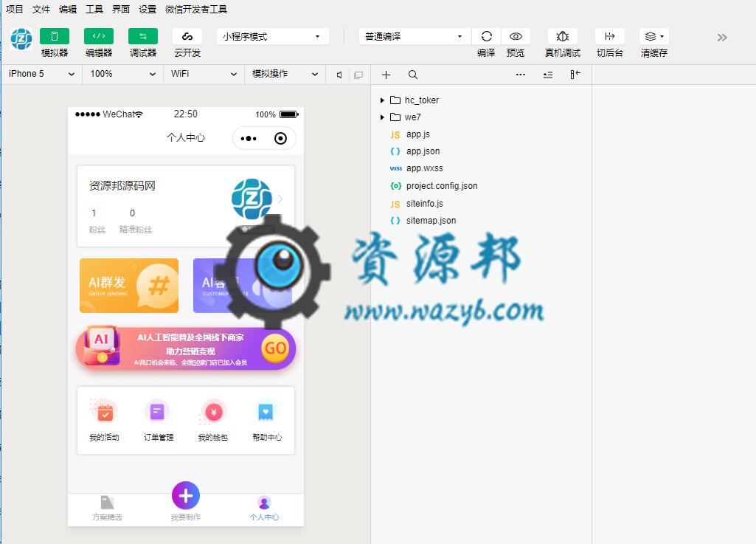Image resolution: width=756 pixels, height=544 pixels.
Task: Click the file search magnifier icon
Action: pyautogui.click(x=413, y=75)
